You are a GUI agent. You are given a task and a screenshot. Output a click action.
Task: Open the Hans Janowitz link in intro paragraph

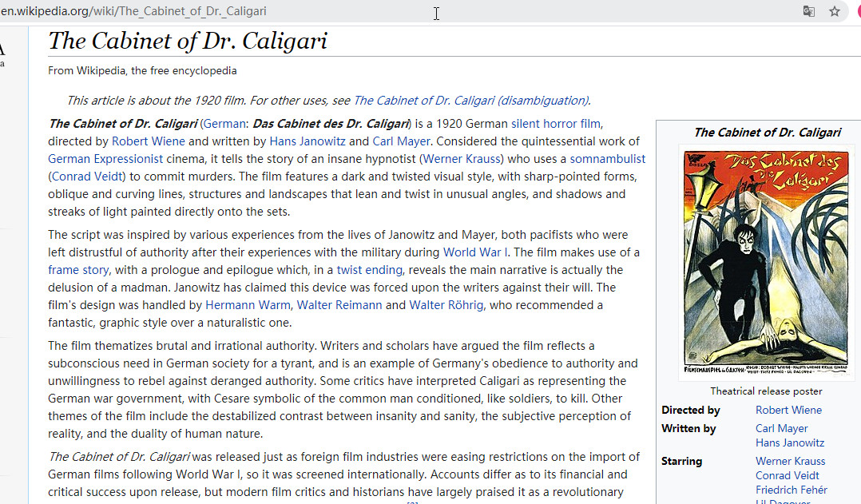(x=307, y=141)
